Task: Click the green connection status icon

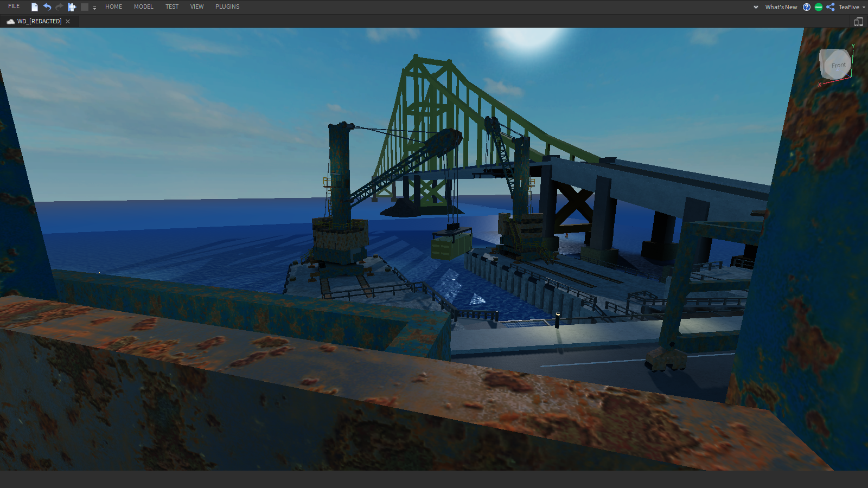Action: coord(819,7)
